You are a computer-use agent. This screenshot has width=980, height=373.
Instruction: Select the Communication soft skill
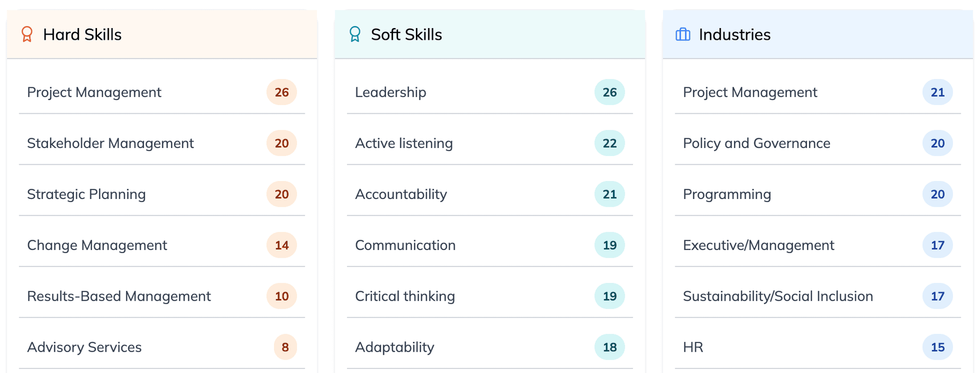point(405,245)
